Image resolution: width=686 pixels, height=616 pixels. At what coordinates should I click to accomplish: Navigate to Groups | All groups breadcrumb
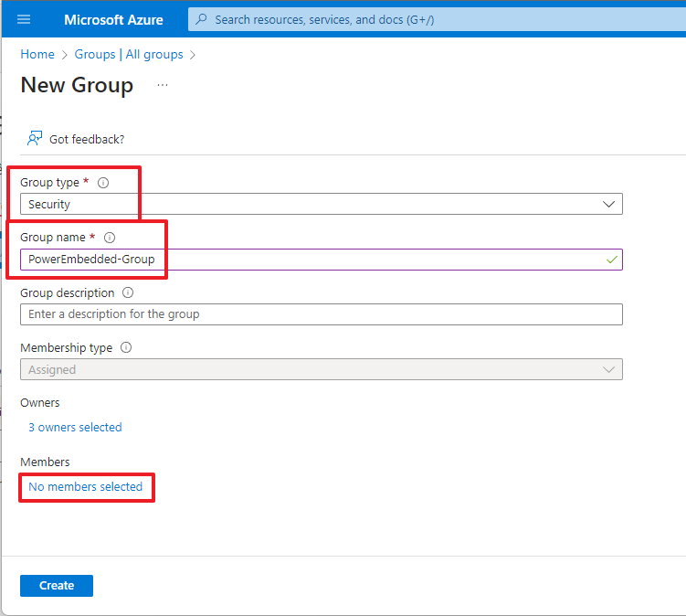(x=129, y=55)
